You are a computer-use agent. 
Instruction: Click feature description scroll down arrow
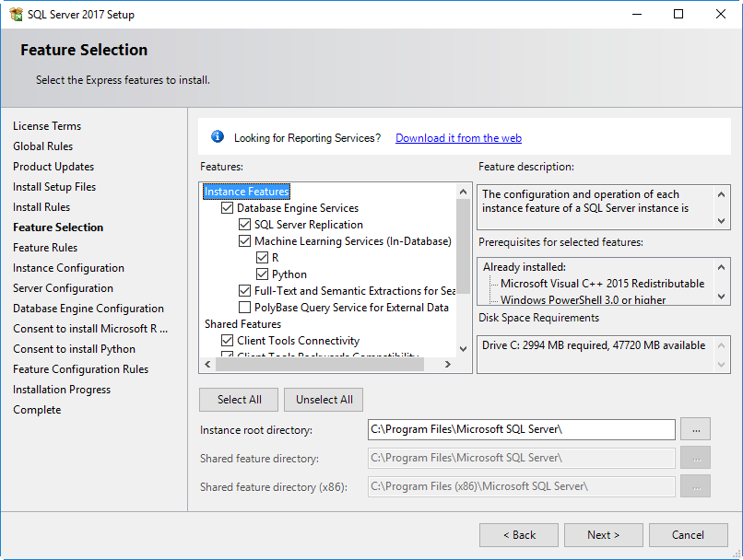tap(721, 220)
